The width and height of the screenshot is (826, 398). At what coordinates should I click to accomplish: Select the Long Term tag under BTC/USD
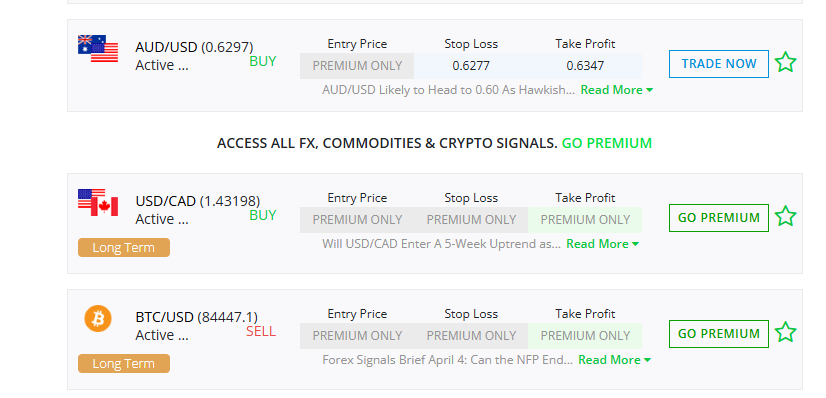click(x=124, y=363)
